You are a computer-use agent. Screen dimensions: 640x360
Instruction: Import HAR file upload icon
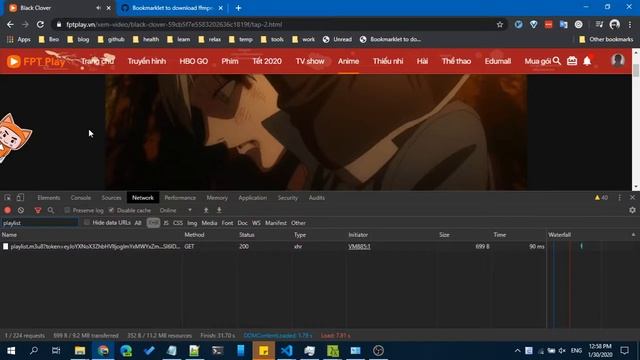coord(206,210)
